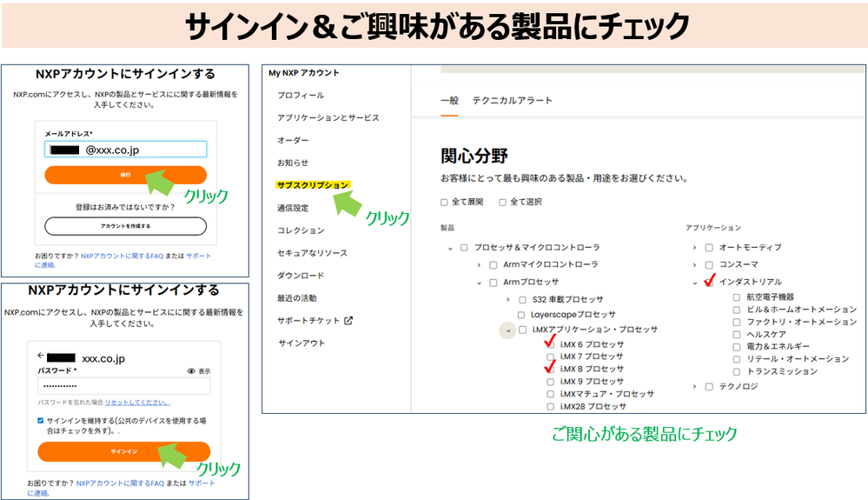
Task: Open コレクション in the sidebar
Action: [x=301, y=230]
